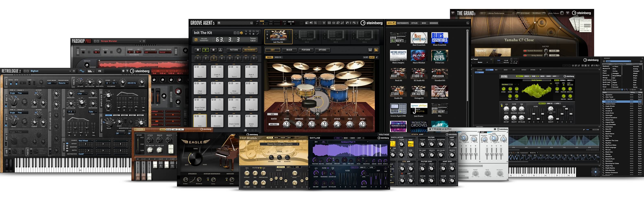Select previous Retrologue preset arrow
The width and height of the screenshot is (644, 198).
(25, 71)
